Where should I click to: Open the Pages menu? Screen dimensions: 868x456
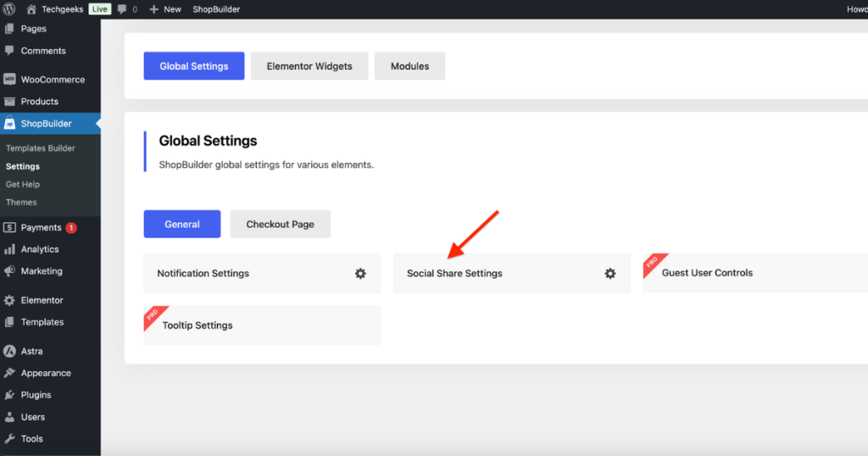pyautogui.click(x=50, y=29)
